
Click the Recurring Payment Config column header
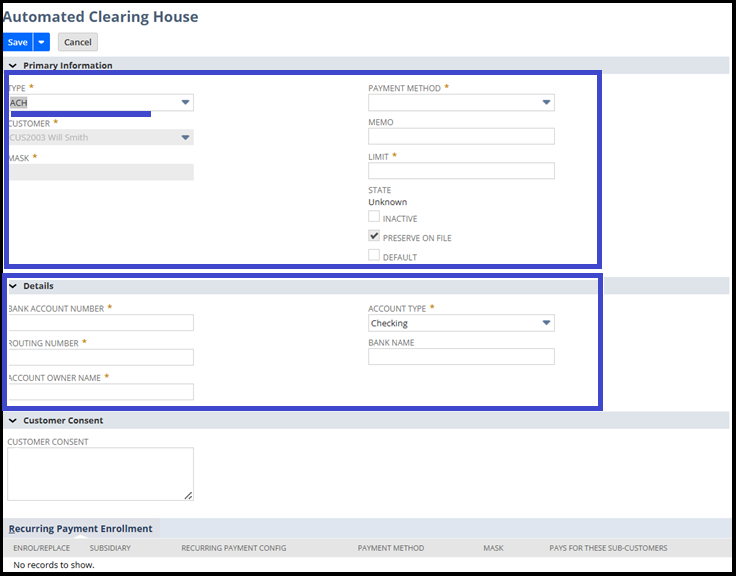pos(234,548)
